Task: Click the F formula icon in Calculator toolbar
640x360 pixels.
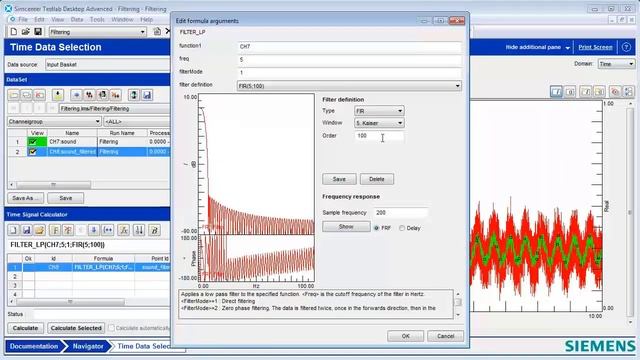Action: [55, 230]
